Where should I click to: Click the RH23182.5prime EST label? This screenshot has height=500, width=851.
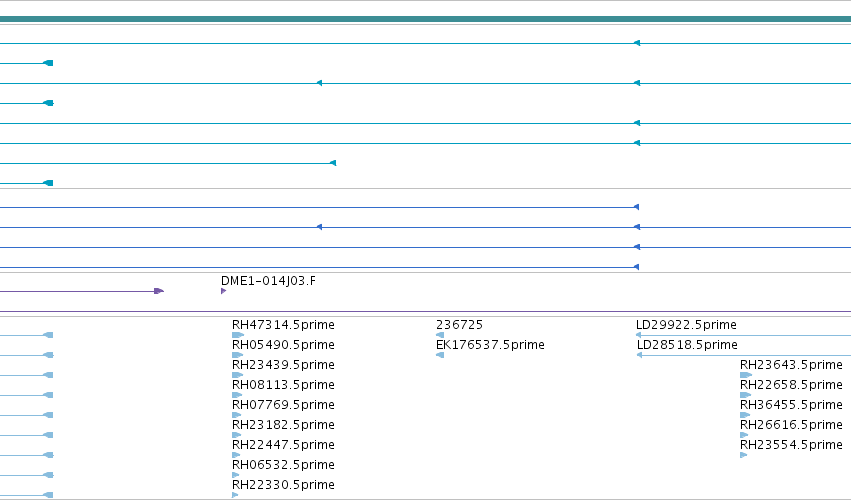(x=283, y=425)
